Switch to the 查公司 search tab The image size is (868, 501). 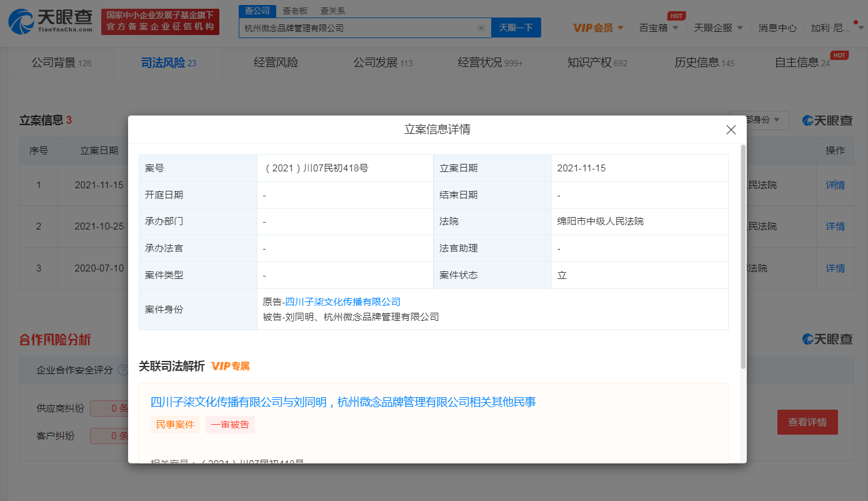coord(257,11)
